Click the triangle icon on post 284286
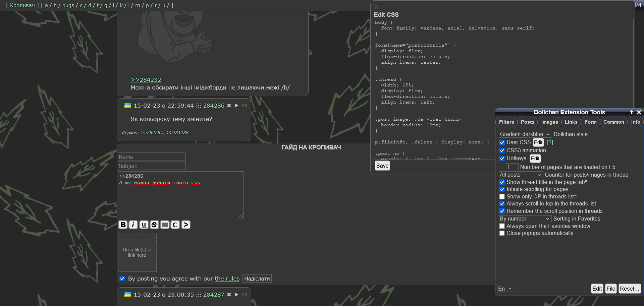Viewport: 644px width, 306px height. pyautogui.click(x=236, y=106)
